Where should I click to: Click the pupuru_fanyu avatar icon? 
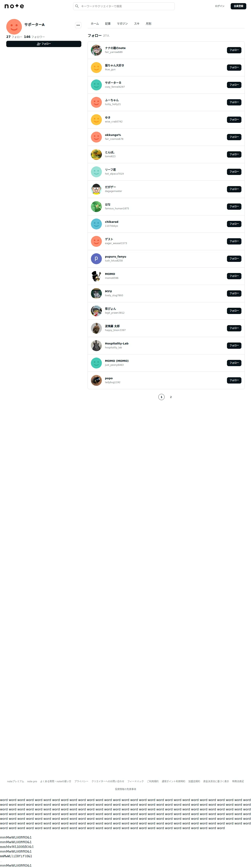[x=96, y=259]
